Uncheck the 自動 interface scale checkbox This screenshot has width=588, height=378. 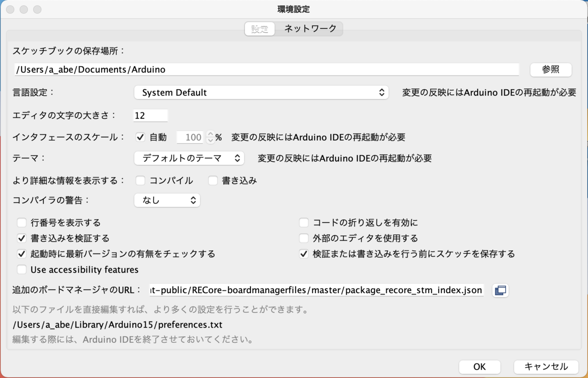[x=141, y=137]
